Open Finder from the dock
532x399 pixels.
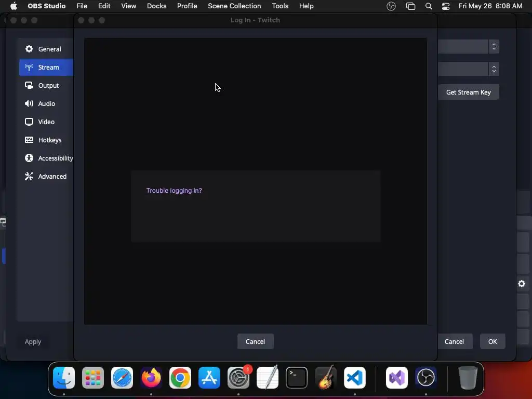click(64, 378)
